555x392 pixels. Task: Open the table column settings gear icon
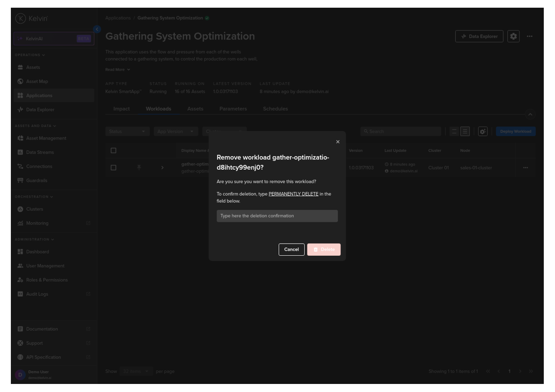click(482, 132)
